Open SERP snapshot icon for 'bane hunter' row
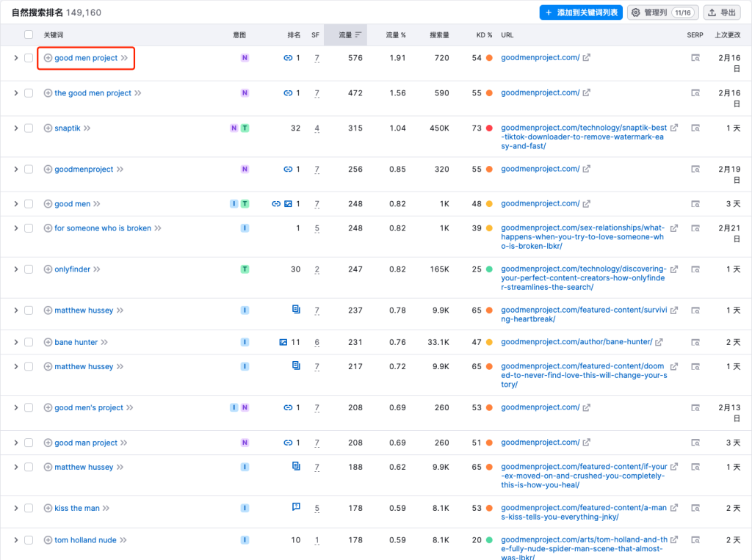This screenshot has width=752, height=560. 695,342
